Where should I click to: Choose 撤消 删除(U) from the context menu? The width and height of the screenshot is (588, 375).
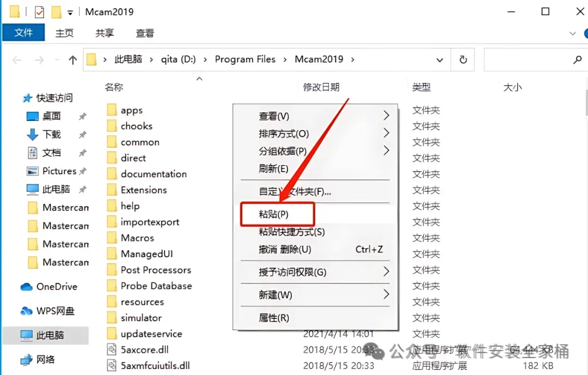point(315,249)
